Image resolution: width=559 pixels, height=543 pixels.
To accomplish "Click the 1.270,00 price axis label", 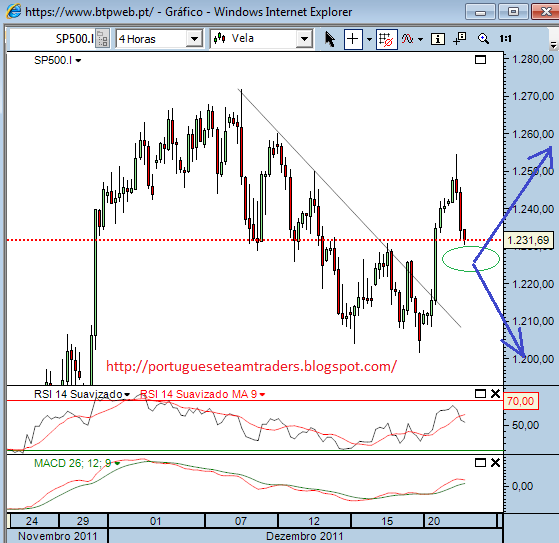I will tap(533, 96).
